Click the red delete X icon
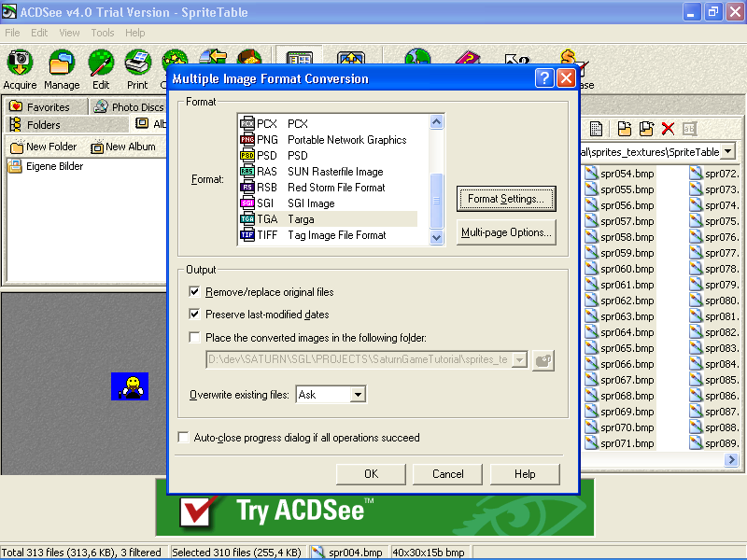The height and width of the screenshot is (560, 747). (668, 129)
